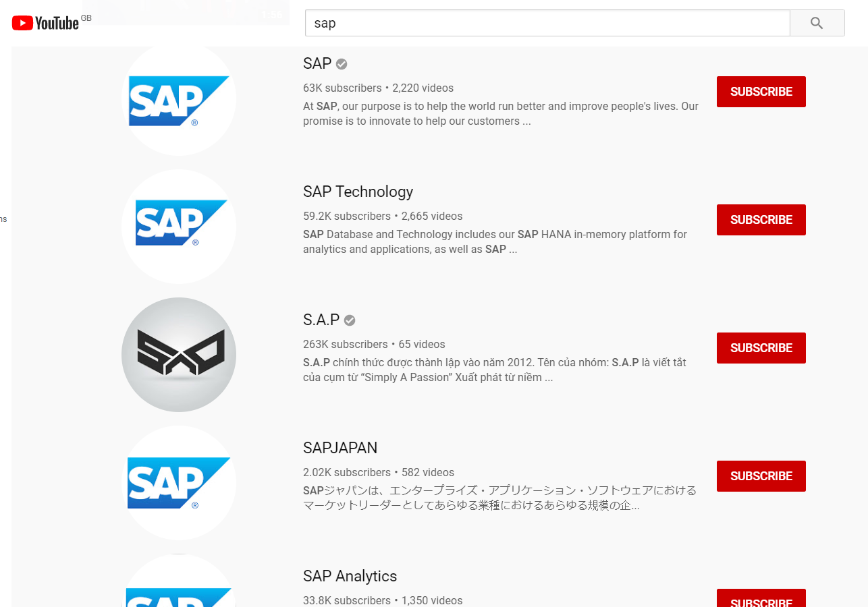
Task: Open the SAPJAPAN channel avatar
Action: point(179,483)
